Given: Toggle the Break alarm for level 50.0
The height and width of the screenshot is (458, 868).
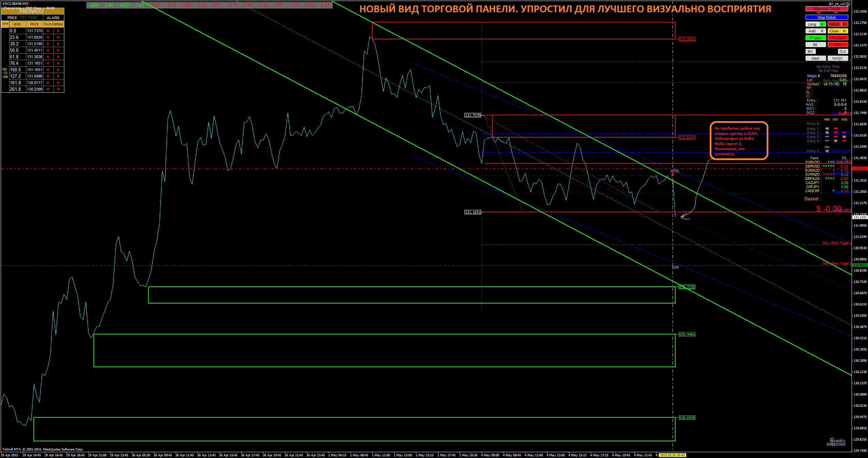Looking at the screenshot, I should (x=58, y=50).
